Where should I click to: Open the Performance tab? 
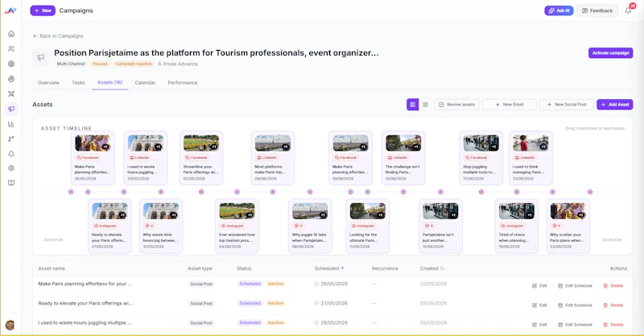[x=183, y=83]
